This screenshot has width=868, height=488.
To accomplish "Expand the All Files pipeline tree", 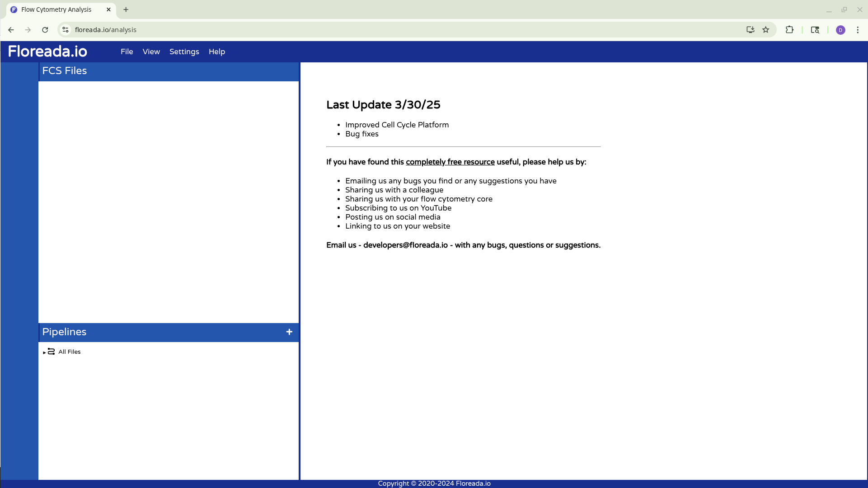I will tap(44, 352).
